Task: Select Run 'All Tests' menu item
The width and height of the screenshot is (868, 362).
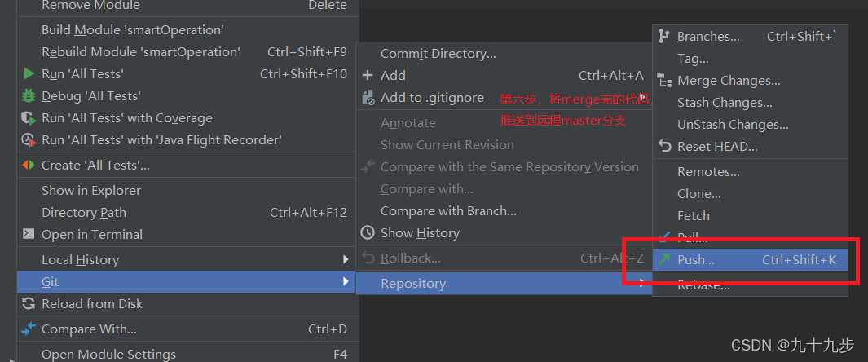Action: [x=187, y=73]
